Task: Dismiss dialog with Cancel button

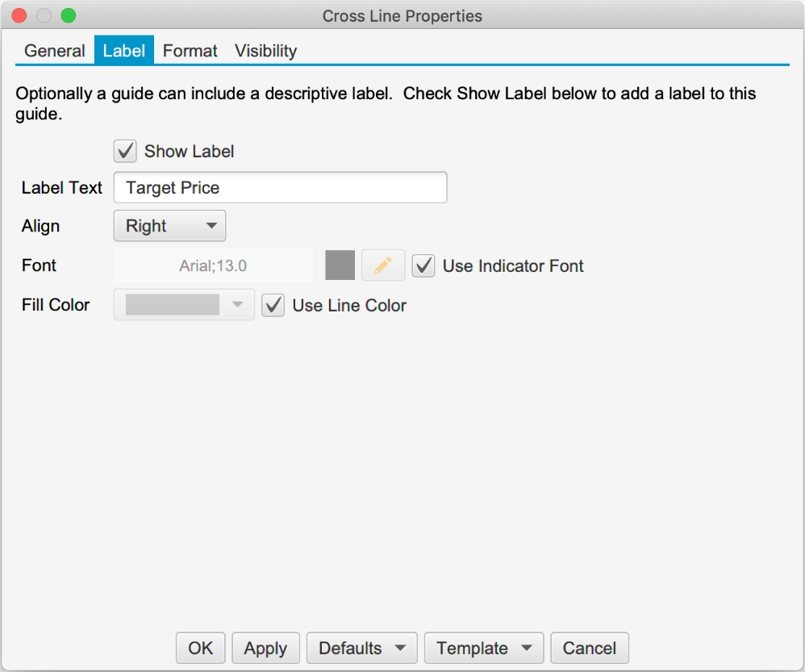Action: [590, 648]
